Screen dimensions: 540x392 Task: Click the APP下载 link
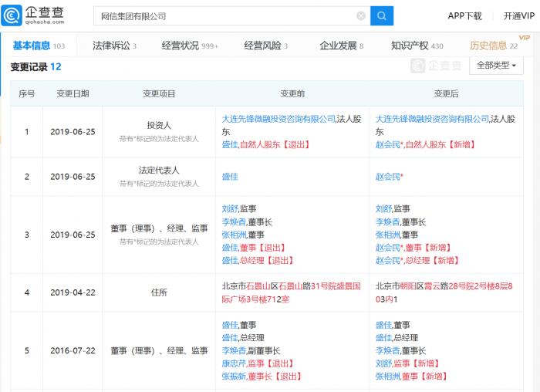[464, 16]
